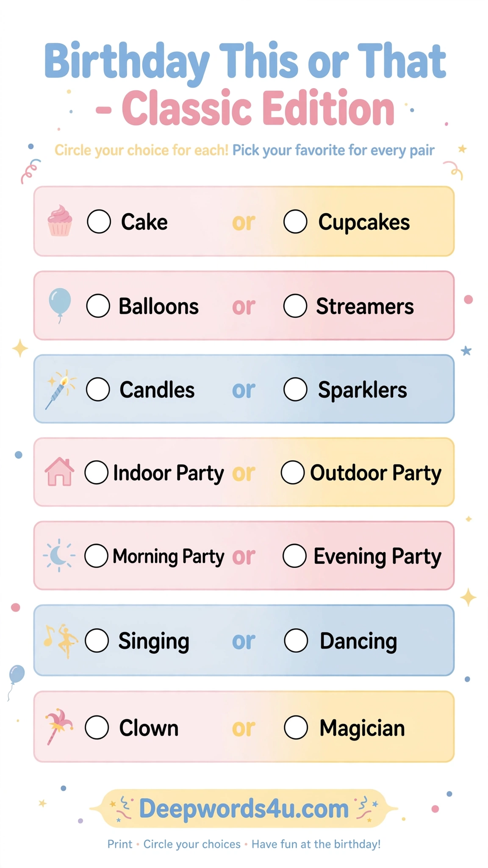The height and width of the screenshot is (868, 488).
Task: Open the Deepwords4u.com link
Action: [x=244, y=809]
